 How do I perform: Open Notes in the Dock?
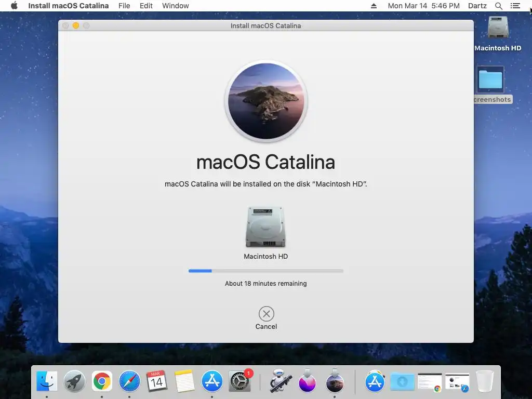(184, 381)
